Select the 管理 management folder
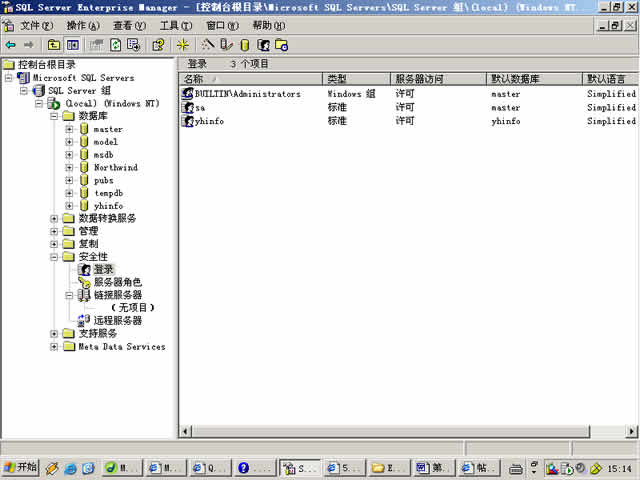 coord(88,231)
